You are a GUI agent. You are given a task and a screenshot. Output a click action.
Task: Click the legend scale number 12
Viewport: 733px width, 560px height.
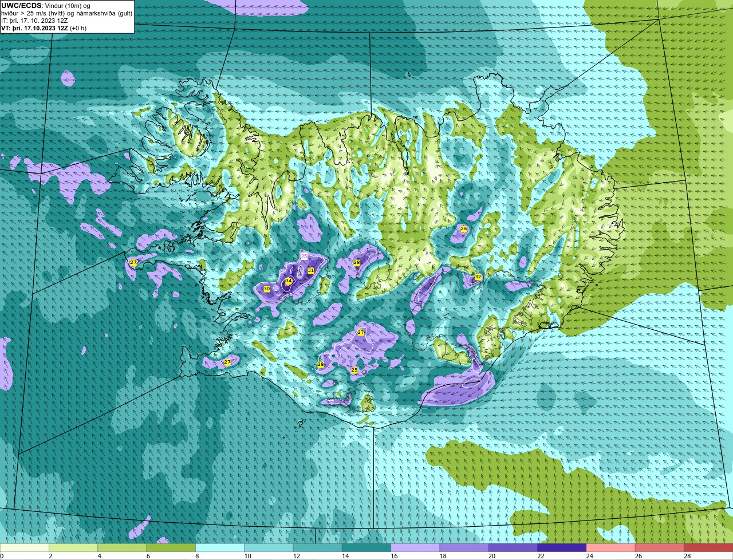[x=296, y=556]
